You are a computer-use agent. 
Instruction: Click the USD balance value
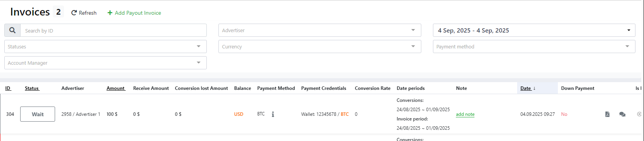click(239, 114)
